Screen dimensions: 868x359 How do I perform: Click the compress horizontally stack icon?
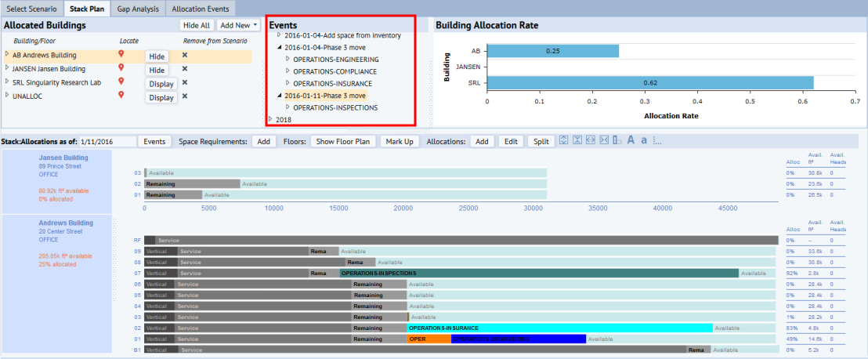[604, 141]
